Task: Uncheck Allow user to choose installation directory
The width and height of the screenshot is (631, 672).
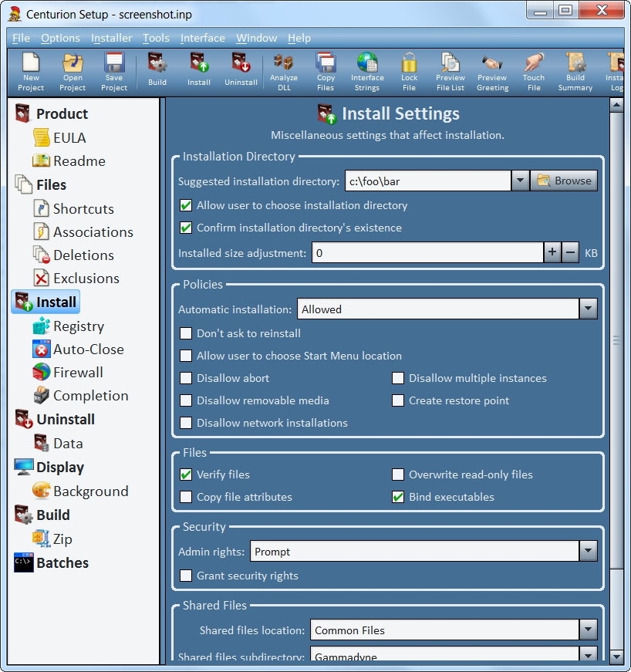Action: click(x=186, y=205)
